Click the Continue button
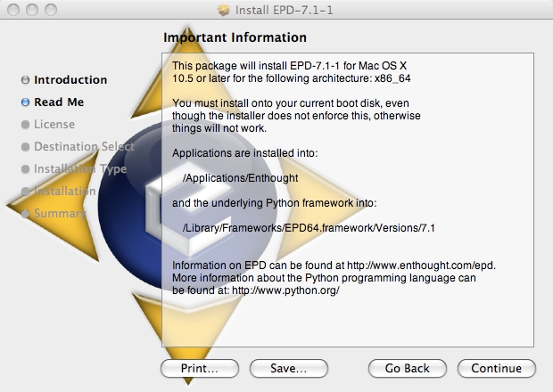Viewport: 553px width, 392px height. [497, 369]
